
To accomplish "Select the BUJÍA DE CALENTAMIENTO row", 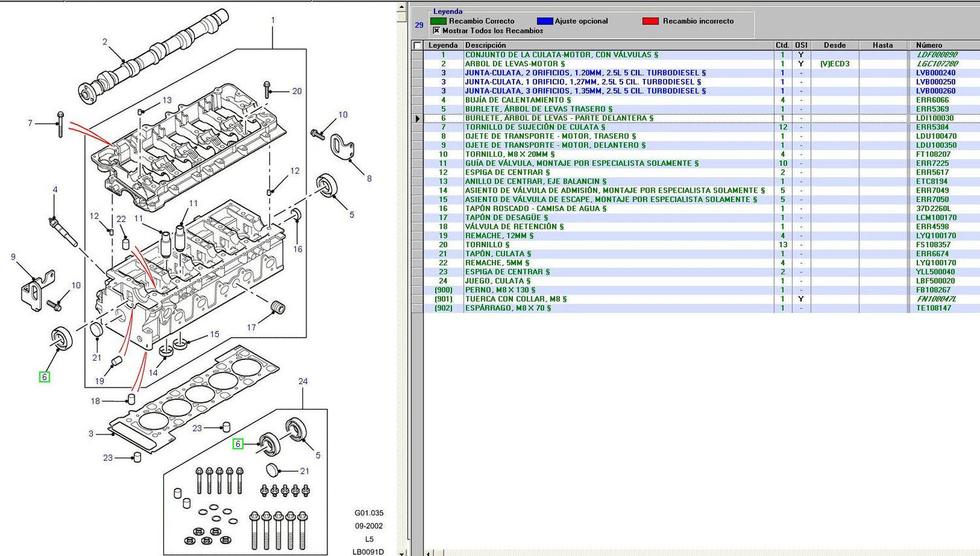I will [x=517, y=100].
